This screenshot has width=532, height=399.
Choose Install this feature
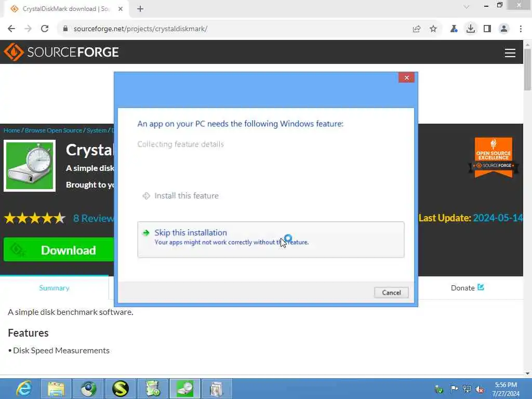(186, 196)
